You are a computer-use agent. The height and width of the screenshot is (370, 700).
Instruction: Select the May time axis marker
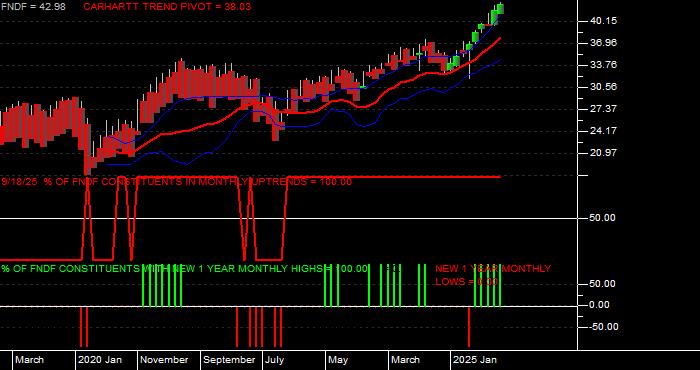coord(338,360)
